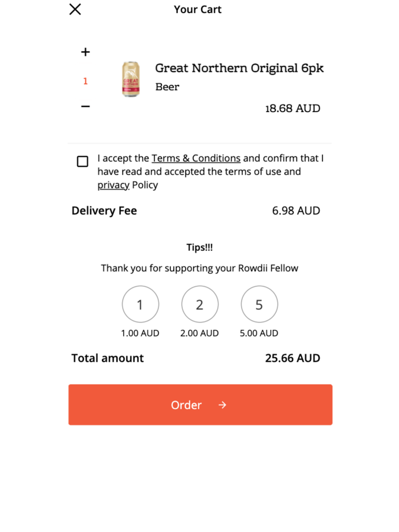
Task: Click the arrow icon inside Order button
Action: point(222,404)
